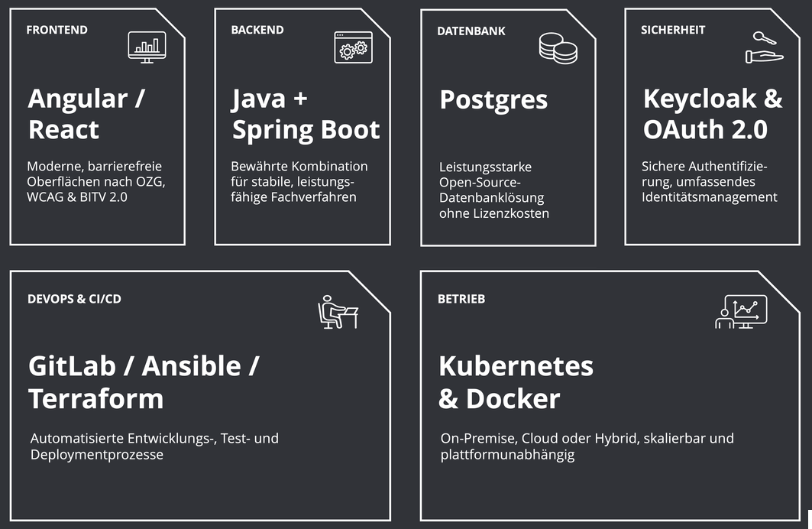Click the Java + Spring Boot heading

click(x=306, y=114)
